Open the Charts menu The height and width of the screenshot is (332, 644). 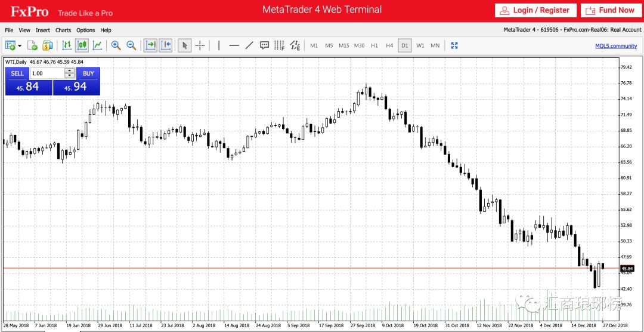(63, 30)
